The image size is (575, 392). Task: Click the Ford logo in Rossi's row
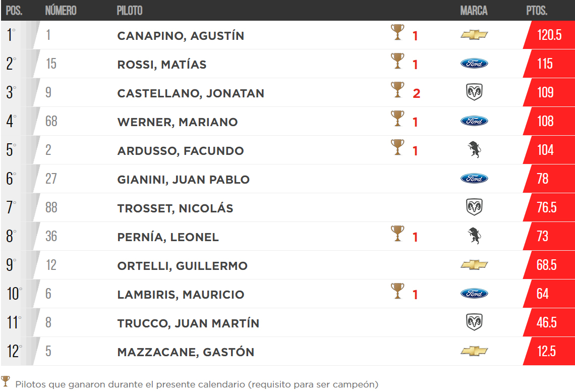(x=474, y=64)
